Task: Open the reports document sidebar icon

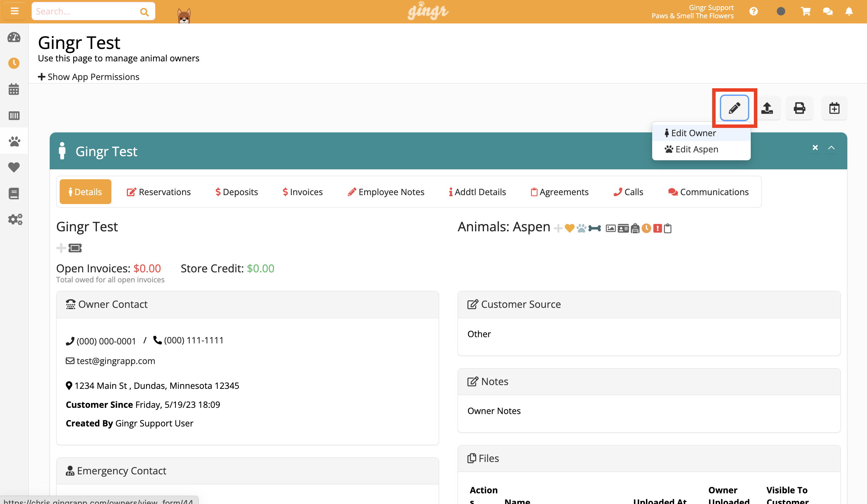Action: (14, 193)
